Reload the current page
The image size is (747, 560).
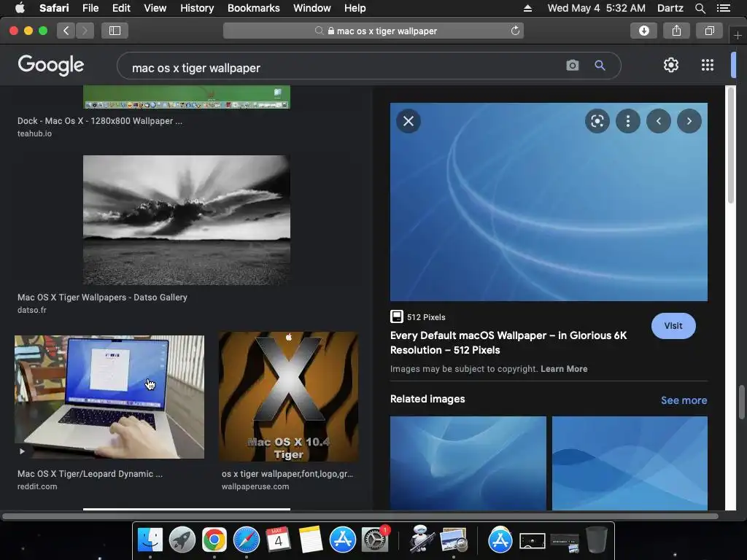tap(515, 31)
